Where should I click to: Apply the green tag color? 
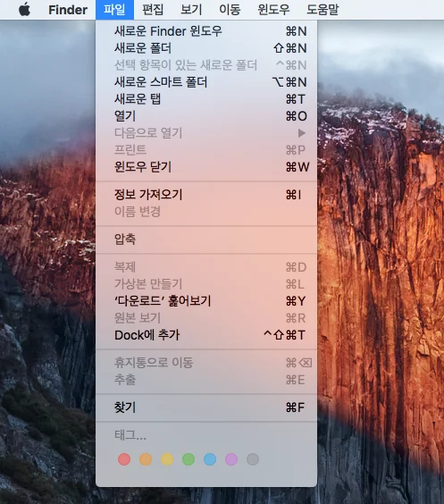188,459
